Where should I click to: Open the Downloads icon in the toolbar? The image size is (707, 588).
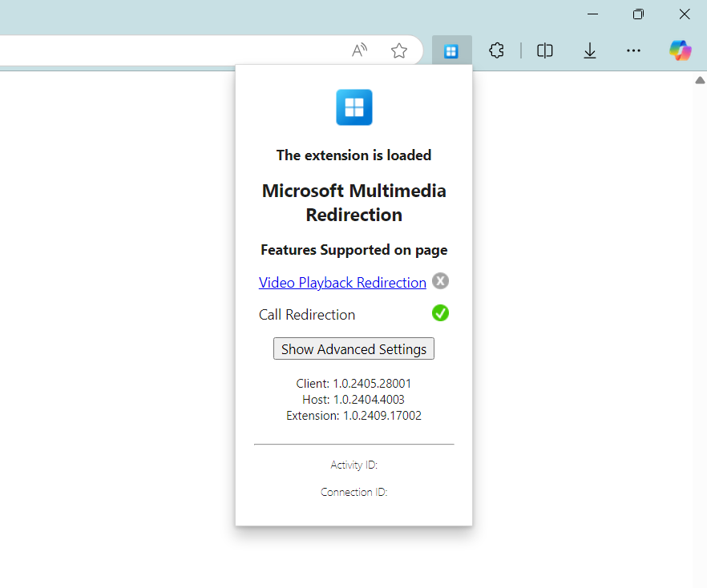[x=590, y=50]
